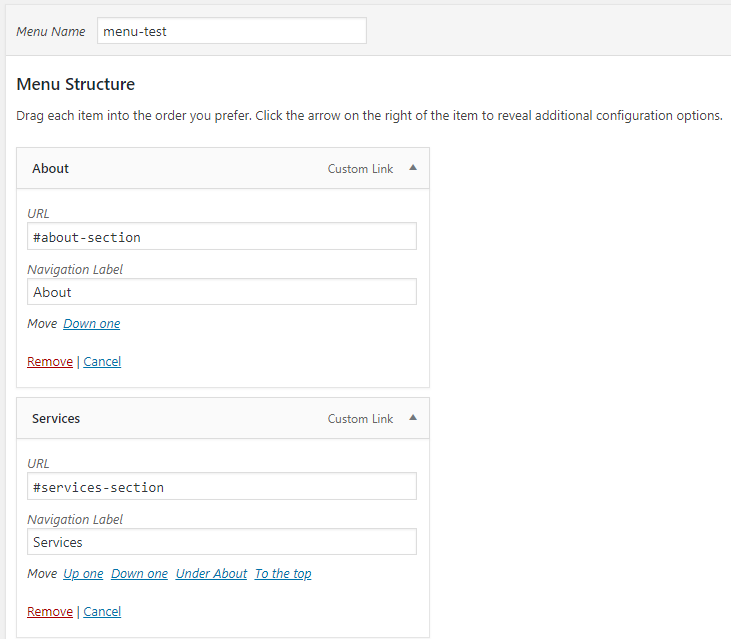This screenshot has height=639, width=731.
Task: Move Services item down one
Action: click(139, 574)
